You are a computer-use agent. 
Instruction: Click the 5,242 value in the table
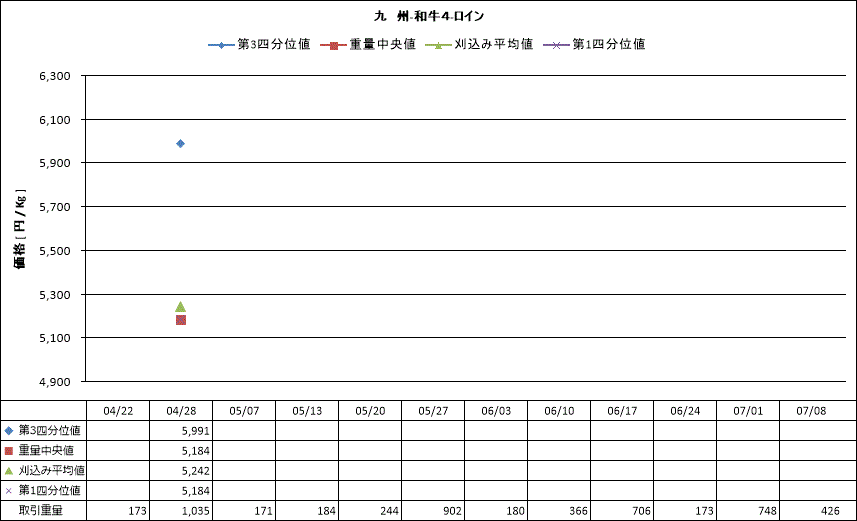[x=196, y=471]
